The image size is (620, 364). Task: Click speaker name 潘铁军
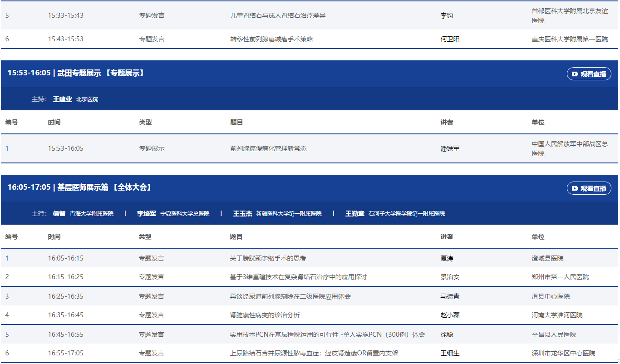450,148
